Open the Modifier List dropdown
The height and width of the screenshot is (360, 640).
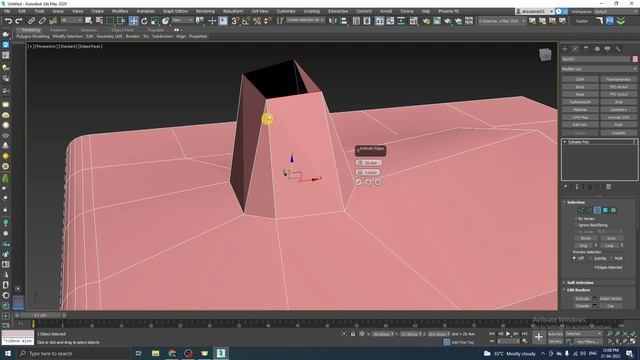(x=599, y=69)
